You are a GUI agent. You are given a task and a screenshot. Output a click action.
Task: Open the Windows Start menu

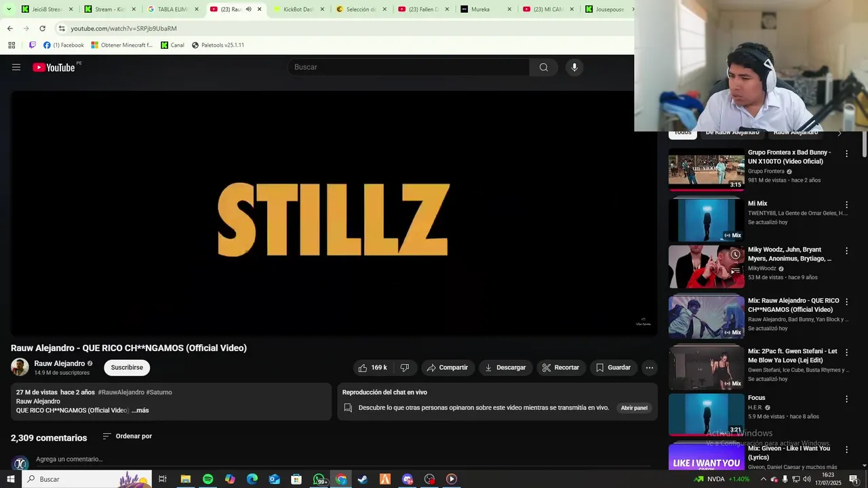click(11, 479)
